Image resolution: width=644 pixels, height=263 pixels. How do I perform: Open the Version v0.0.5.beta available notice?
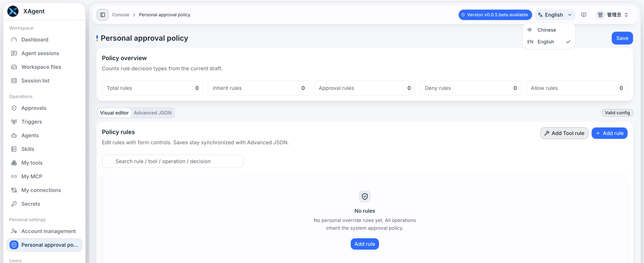pos(495,15)
